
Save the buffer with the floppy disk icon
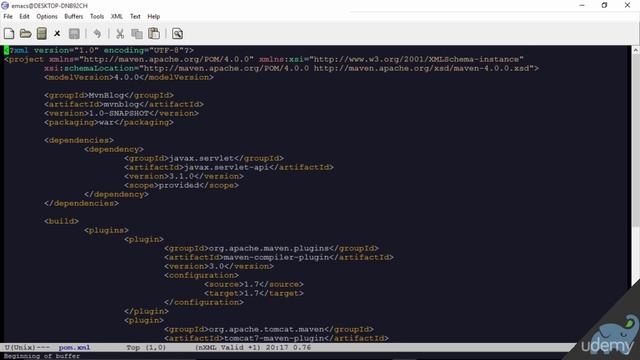[x=74, y=33]
